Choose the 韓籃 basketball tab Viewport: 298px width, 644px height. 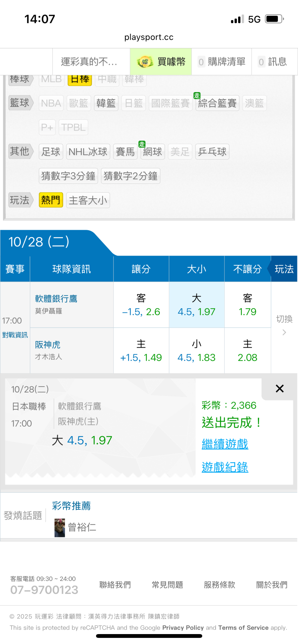click(x=106, y=103)
